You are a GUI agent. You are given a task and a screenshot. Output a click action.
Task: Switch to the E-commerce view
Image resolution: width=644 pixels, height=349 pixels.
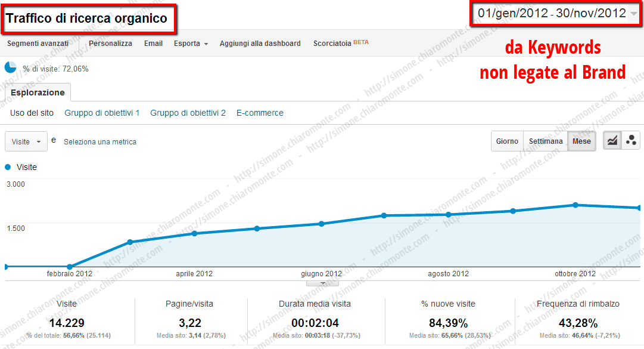pos(260,113)
